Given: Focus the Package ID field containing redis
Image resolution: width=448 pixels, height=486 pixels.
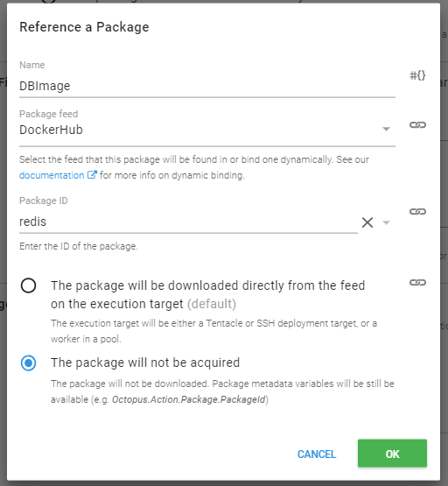Looking at the screenshot, I should pyautogui.click(x=188, y=222).
